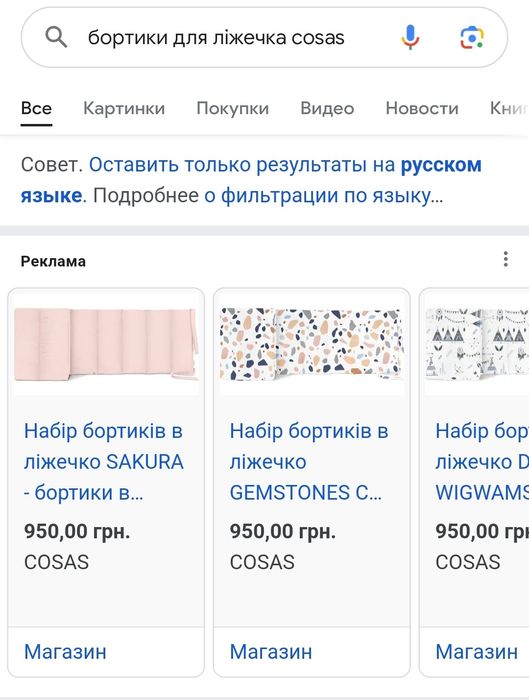Viewport: 529px width, 700px height.
Task: Select the Все tab
Action: click(x=36, y=108)
